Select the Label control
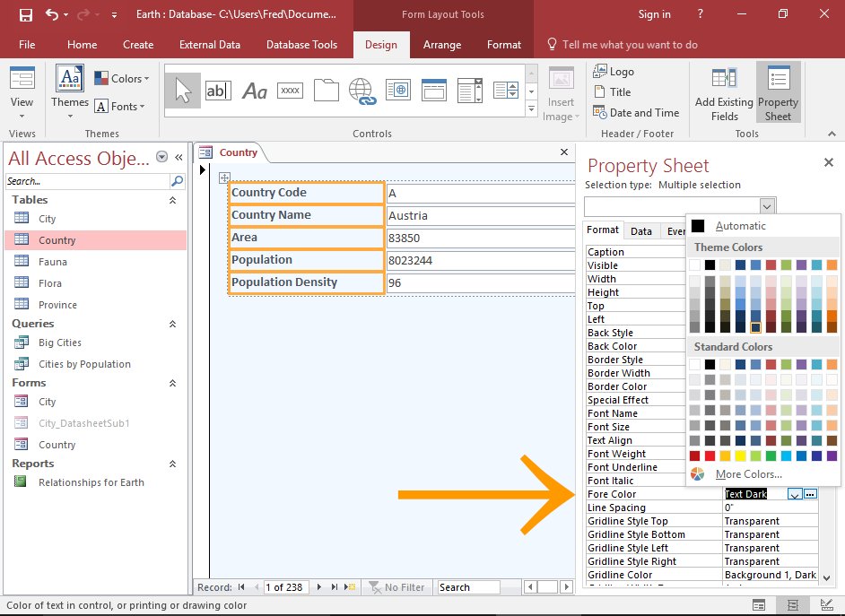The image size is (845, 616). 254,91
